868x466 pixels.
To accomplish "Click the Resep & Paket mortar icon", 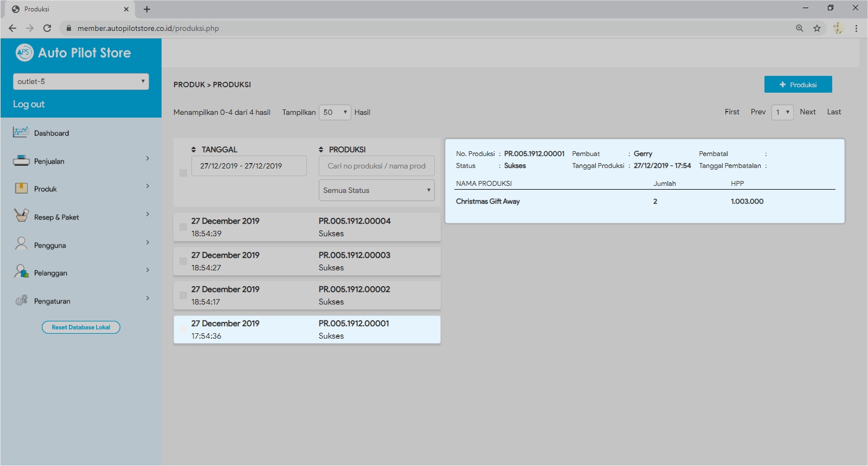I will coord(21,216).
